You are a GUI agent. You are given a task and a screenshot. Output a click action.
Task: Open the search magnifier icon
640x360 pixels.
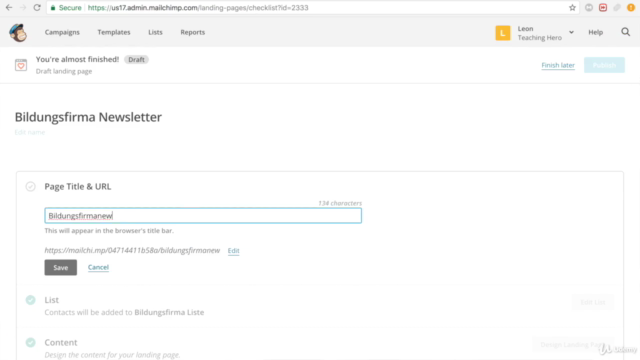625,32
